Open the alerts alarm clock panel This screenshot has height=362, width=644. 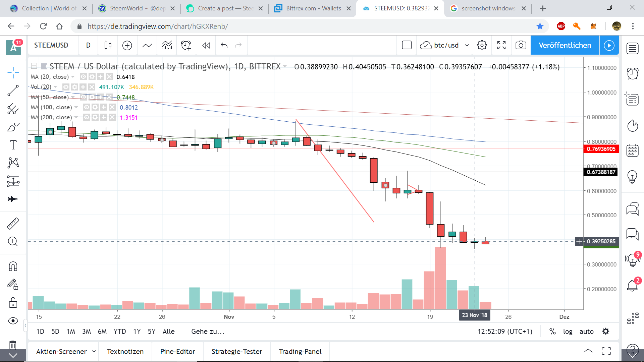pos(632,73)
